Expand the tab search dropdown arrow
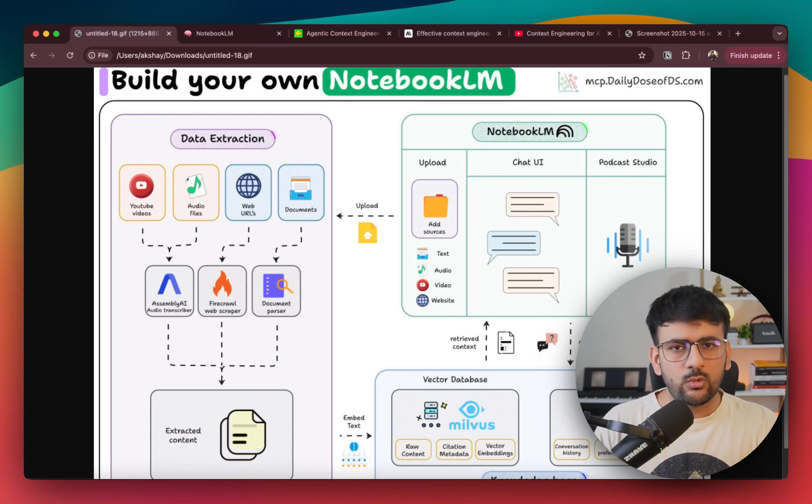The image size is (812, 504). point(779,34)
